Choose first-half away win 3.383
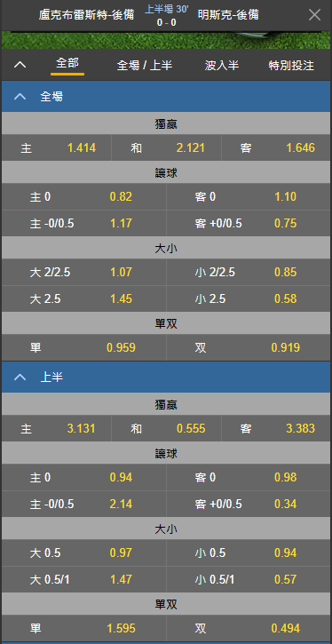 point(276,429)
